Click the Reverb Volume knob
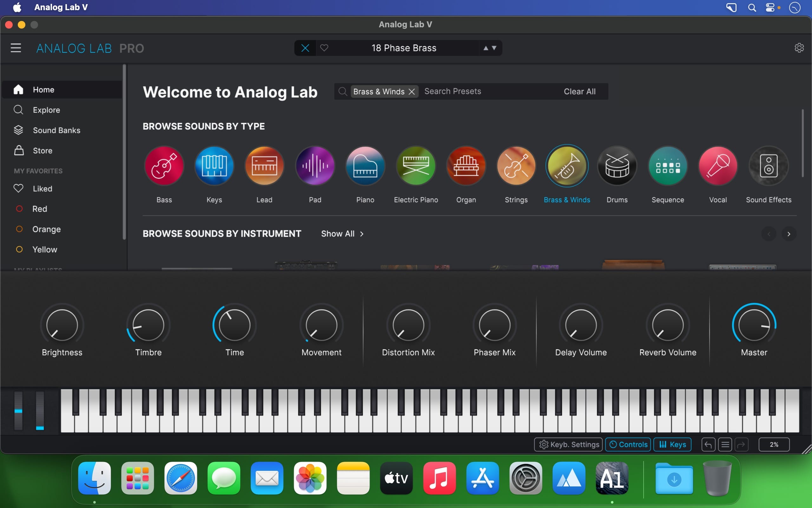This screenshot has width=812, height=508. coord(668,325)
